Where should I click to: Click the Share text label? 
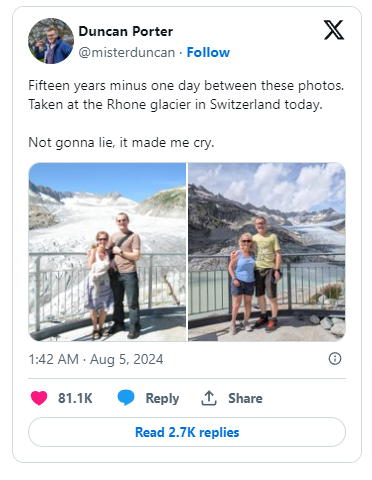245,398
